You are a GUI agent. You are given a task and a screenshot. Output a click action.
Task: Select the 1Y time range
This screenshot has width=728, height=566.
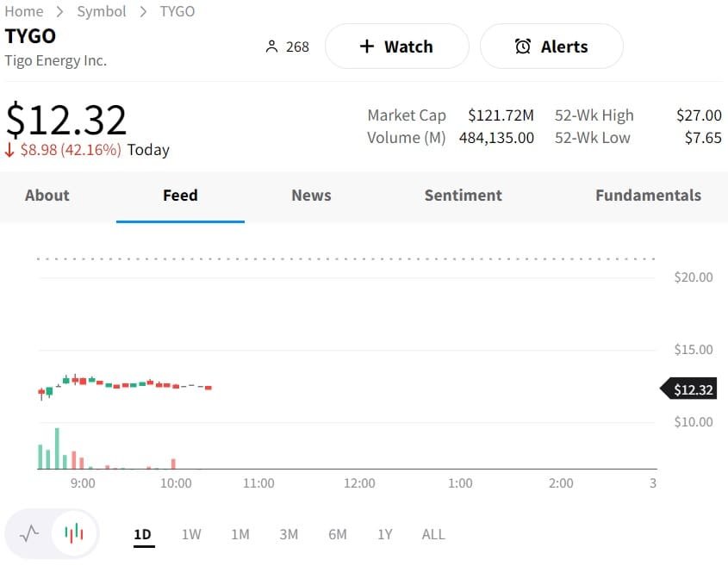tap(385, 534)
